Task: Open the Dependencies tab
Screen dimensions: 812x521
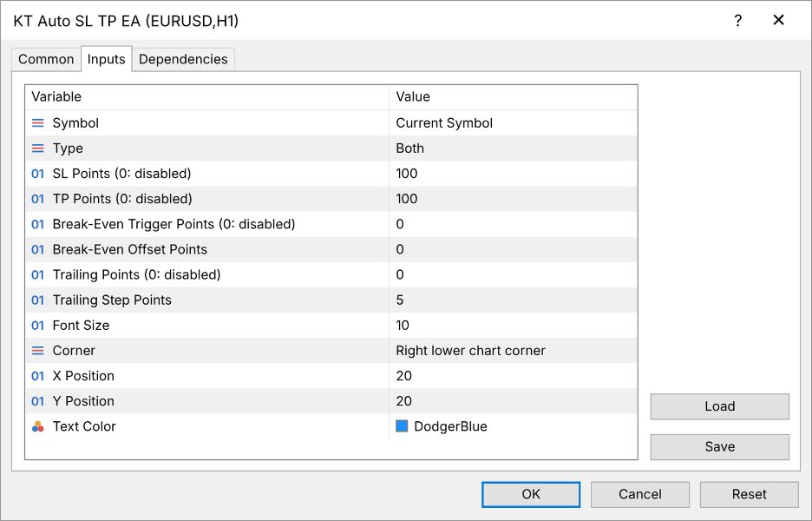Action: [x=183, y=59]
